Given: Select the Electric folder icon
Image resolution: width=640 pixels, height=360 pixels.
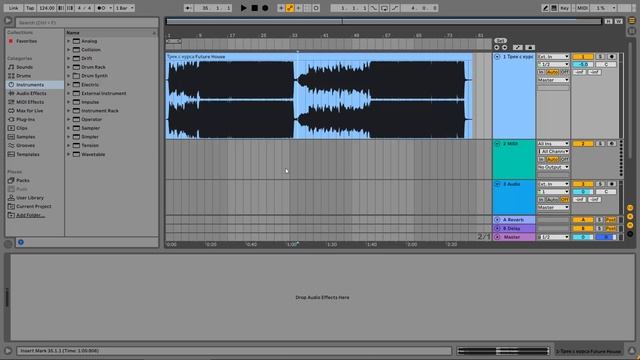Looking at the screenshot, I should click(76, 84).
